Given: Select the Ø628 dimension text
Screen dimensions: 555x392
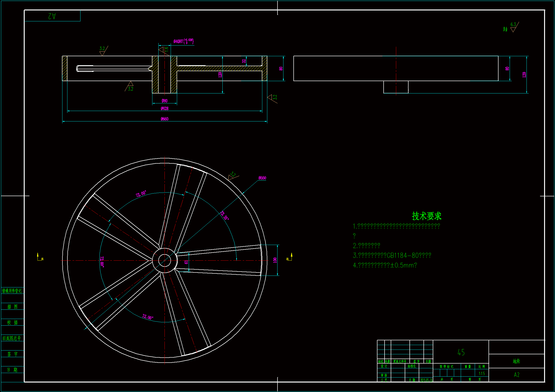Looking at the screenshot, I should [164, 108].
